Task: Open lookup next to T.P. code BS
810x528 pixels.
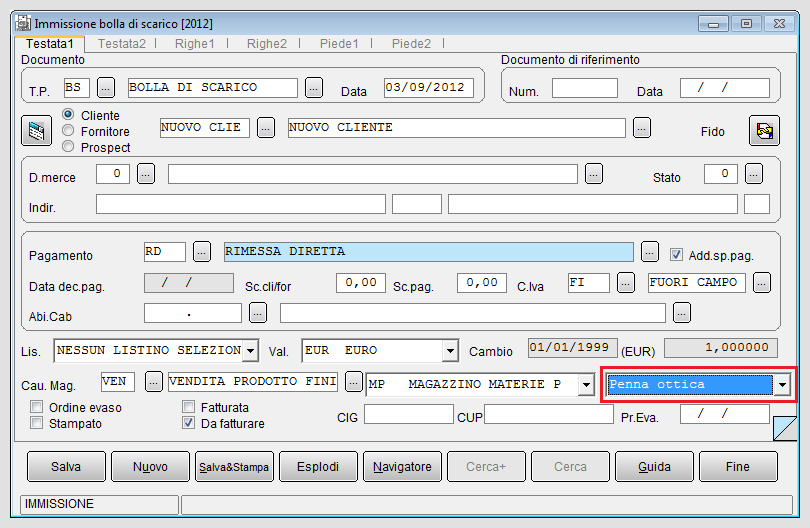Action: 106,87
